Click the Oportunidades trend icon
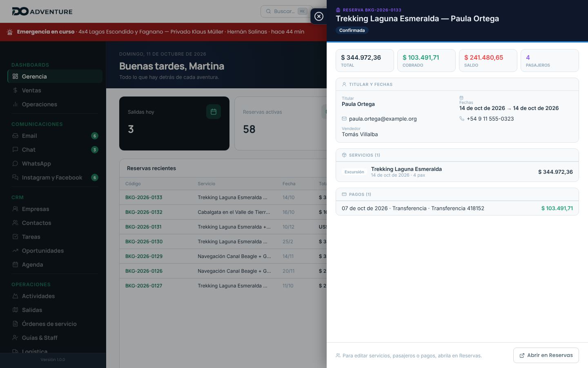This screenshot has width=588, height=368. coord(15,251)
